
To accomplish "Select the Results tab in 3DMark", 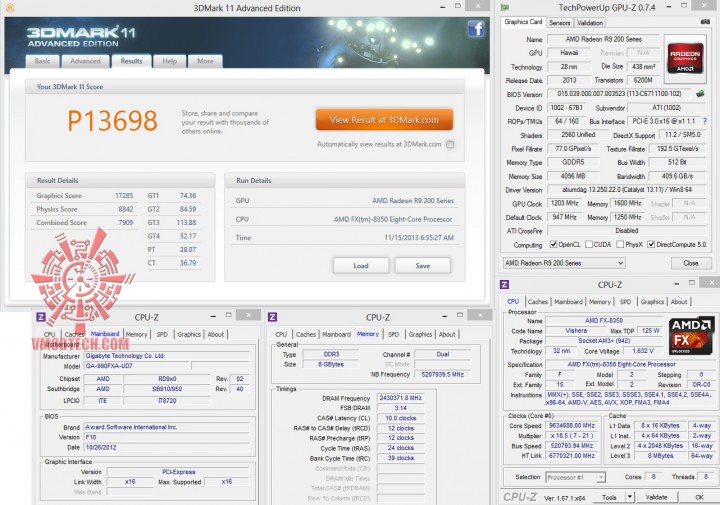I will [x=131, y=61].
